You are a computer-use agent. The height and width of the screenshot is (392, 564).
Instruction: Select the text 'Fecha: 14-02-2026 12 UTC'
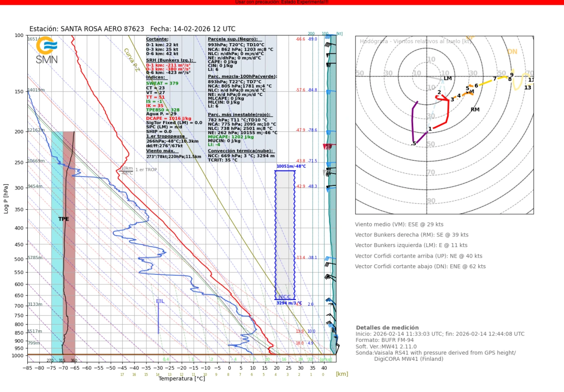point(193,29)
